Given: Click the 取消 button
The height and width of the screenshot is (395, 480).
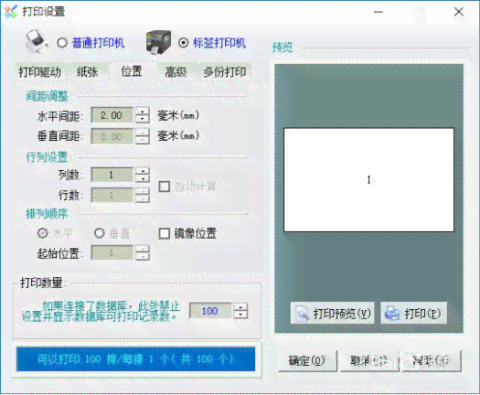Looking at the screenshot, I should click(369, 361).
